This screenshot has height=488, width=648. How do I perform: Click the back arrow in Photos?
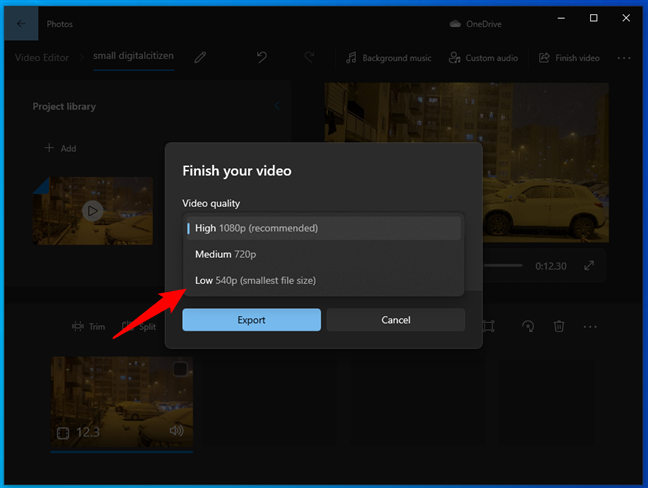tap(21, 24)
